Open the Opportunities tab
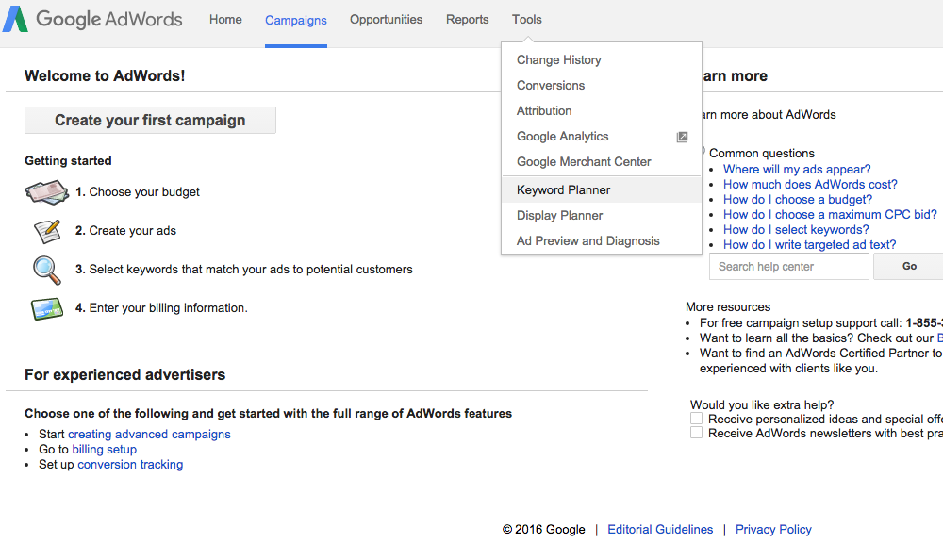943x560 pixels. [x=386, y=19]
